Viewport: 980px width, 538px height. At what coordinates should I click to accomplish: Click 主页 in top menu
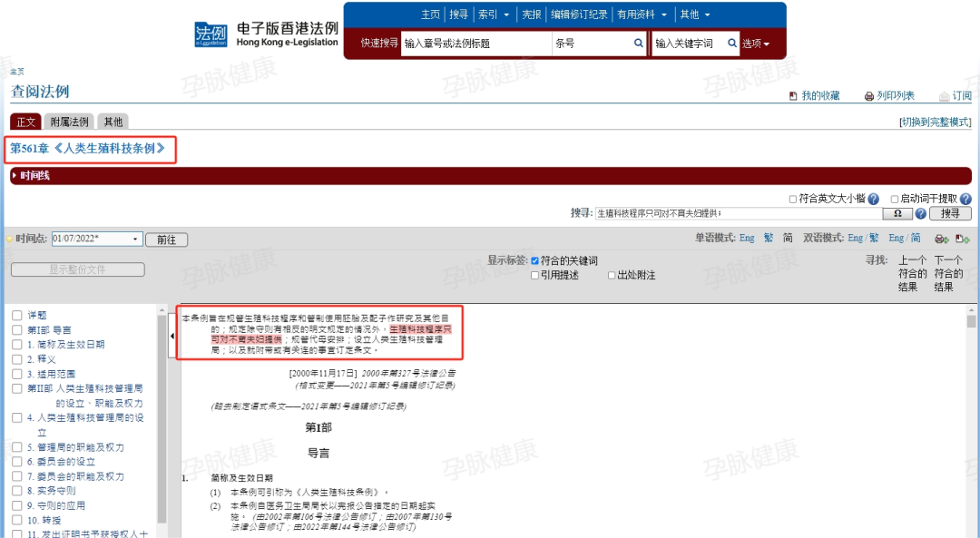[430, 15]
